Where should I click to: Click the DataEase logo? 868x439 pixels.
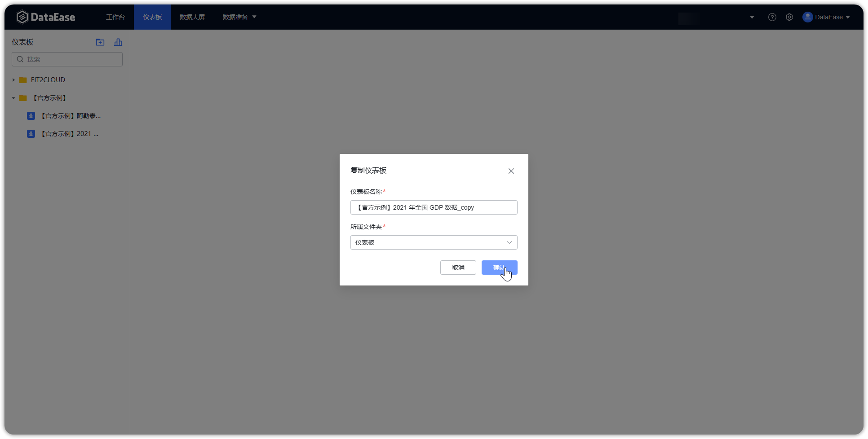click(45, 17)
